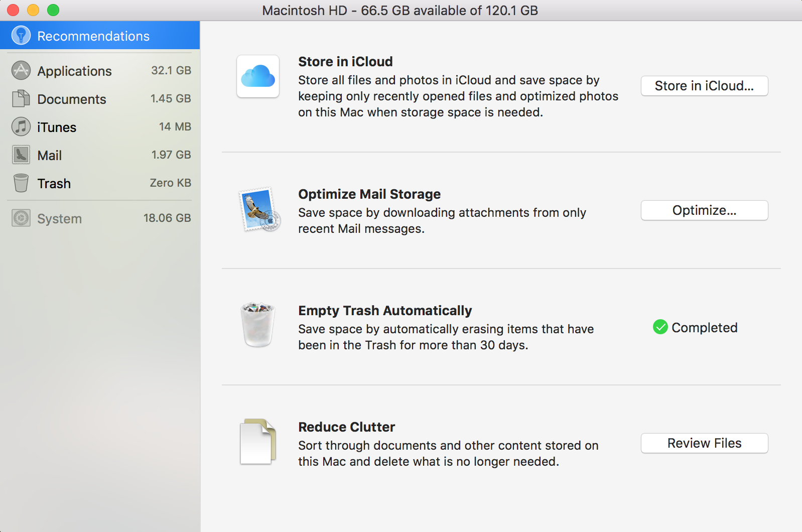Screen dimensions: 802x532
Task: Click the Store in iCloud heading
Action: 345,61
